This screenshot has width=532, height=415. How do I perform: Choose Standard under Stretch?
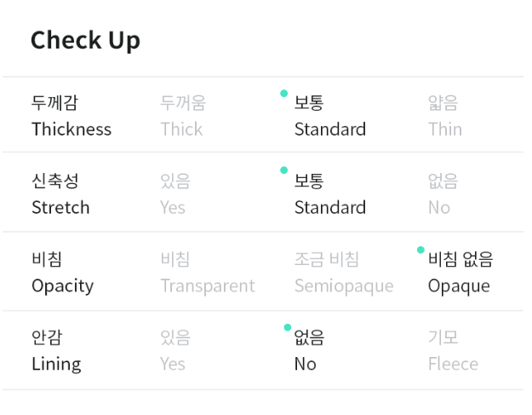click(x=330, y=194)
